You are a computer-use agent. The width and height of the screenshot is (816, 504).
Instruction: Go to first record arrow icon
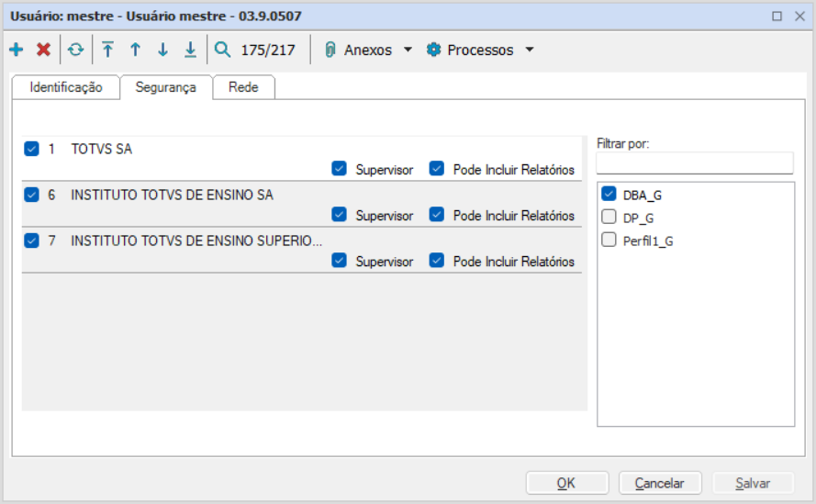107,50
